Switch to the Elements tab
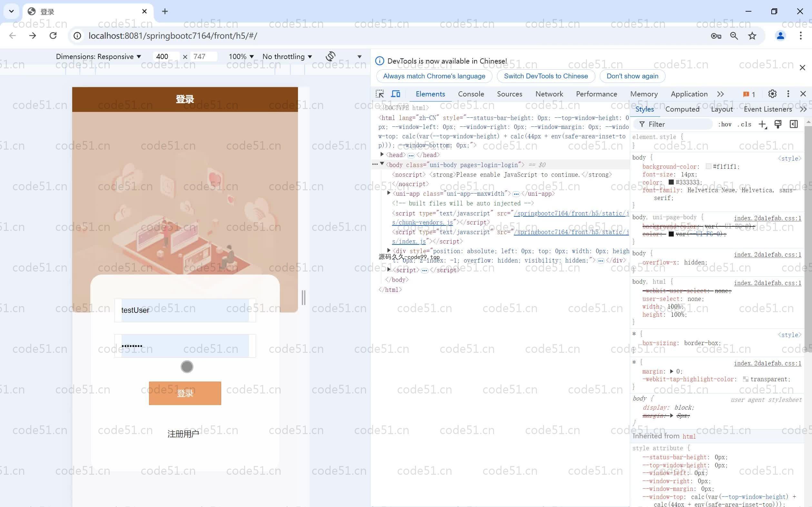This screenshot has height=507, width=812. 430,94
